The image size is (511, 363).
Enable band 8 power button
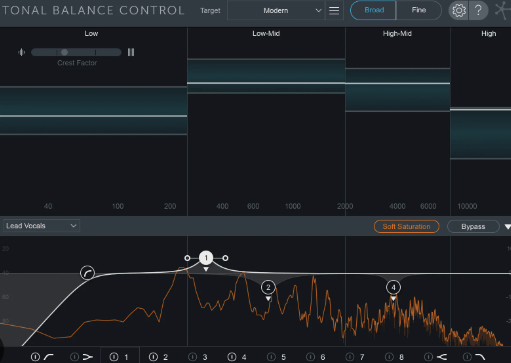(x=389, y=357)
